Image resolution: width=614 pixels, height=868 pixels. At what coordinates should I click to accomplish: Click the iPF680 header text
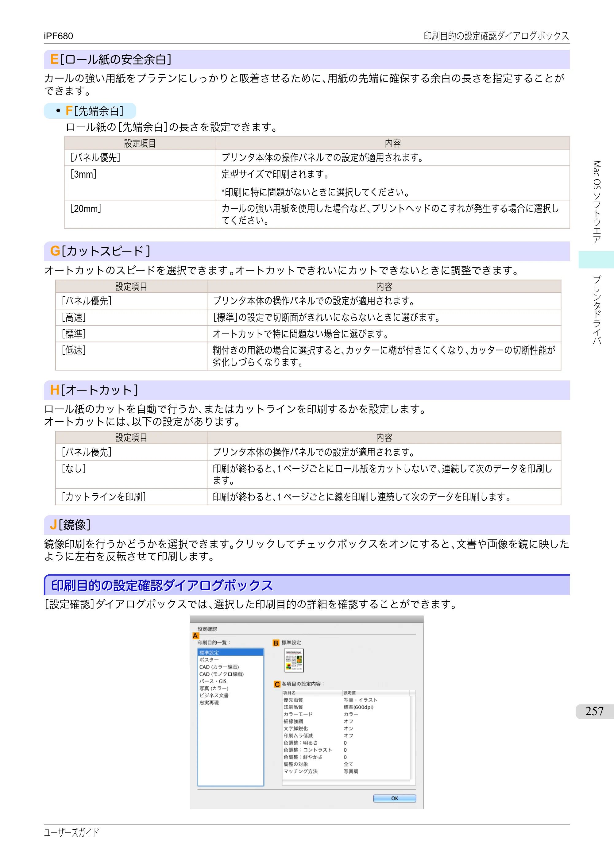pos(58,36)
